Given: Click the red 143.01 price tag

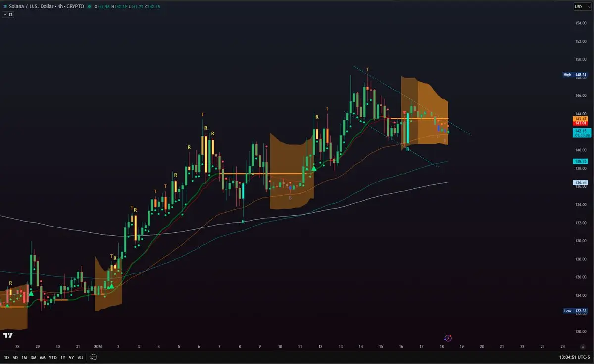Looking at the screenshot, I should pos(580,123).
